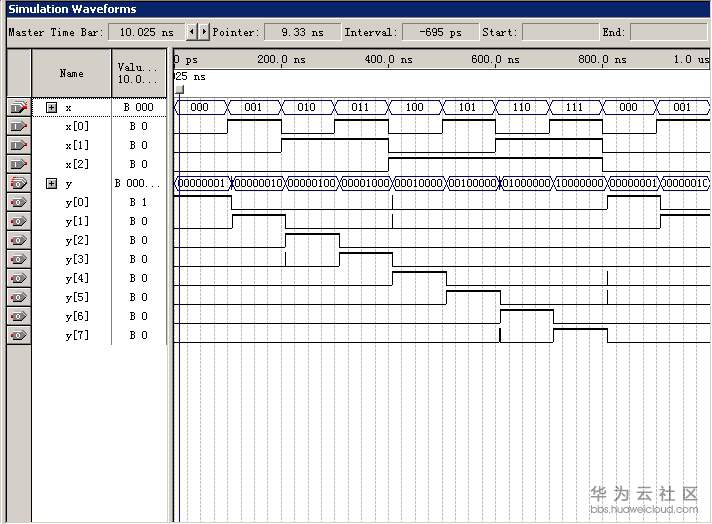Image resolution: width=712 pixels, height=524 pixels.
Task: Click the output pin icon for y[5]
Action: point(19,297)
